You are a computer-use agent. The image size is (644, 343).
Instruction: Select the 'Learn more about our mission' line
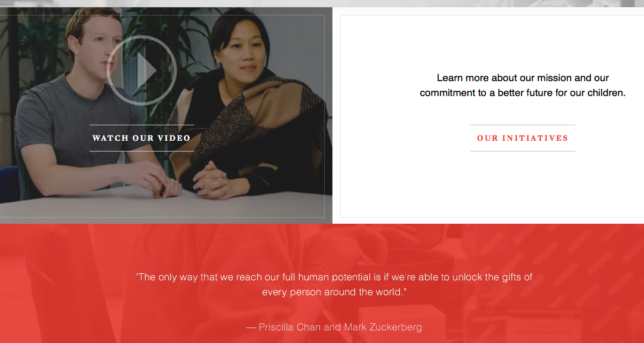[522, 78]
